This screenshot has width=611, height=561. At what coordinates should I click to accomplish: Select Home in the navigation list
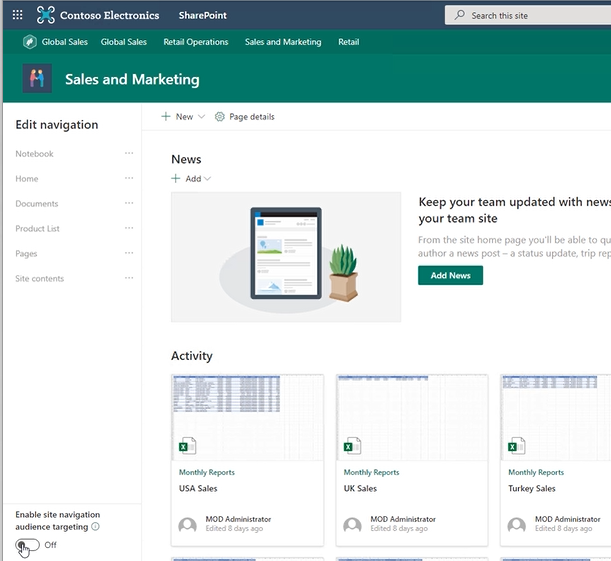(26, 178)
